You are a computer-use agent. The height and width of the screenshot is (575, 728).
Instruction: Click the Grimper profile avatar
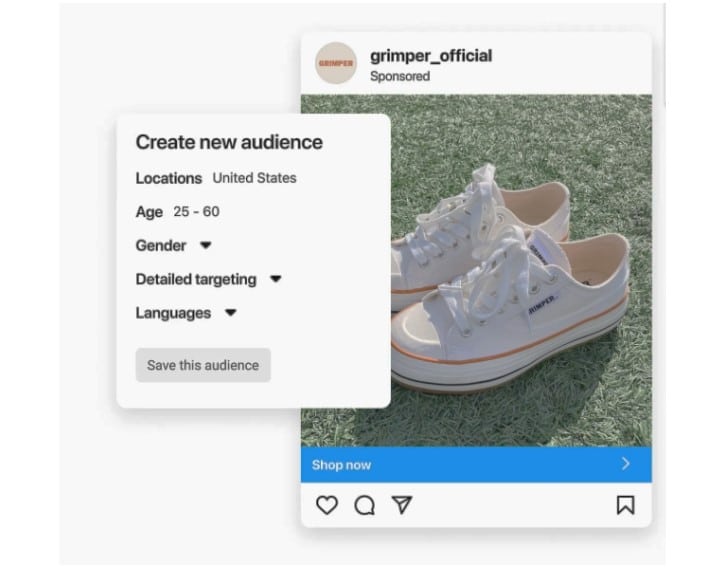click(335, 63)
